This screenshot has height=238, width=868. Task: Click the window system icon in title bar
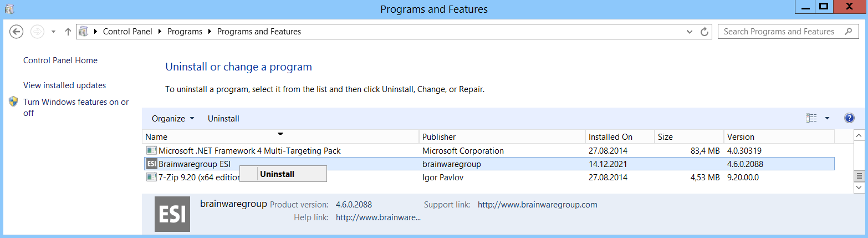pos(9,9)
